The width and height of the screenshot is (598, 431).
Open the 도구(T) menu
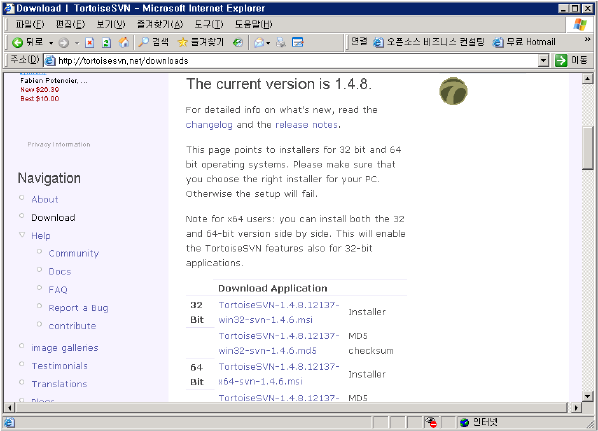209,24
